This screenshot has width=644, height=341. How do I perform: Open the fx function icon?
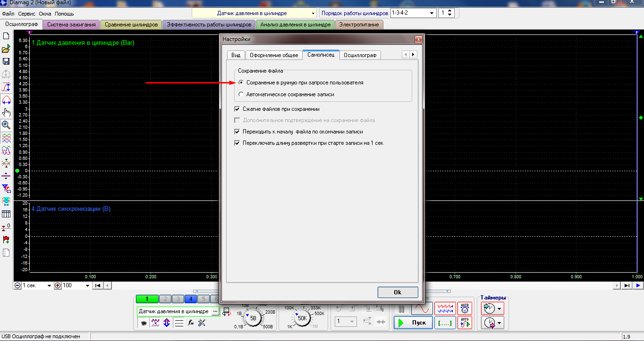click(x=191, y=323)
